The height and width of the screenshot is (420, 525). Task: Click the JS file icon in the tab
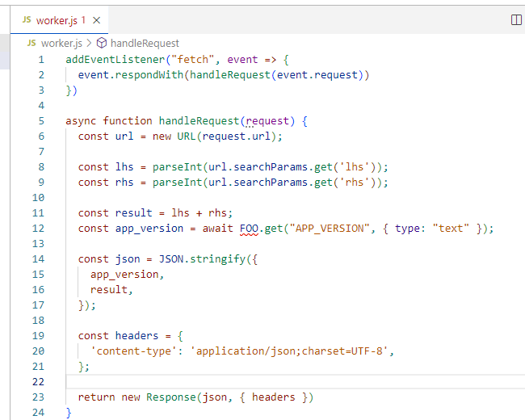coord(27,20)
